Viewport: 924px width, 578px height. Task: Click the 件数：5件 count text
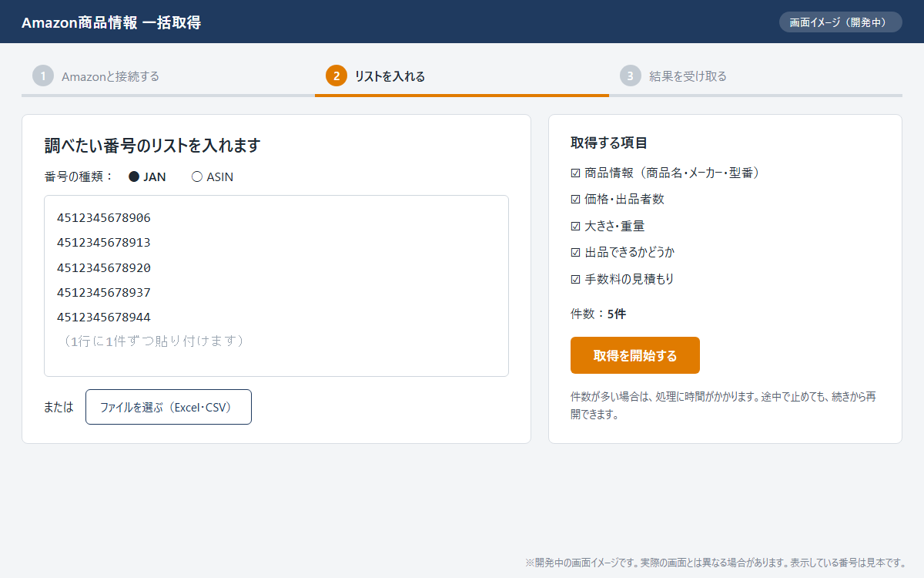click(598, 314)
